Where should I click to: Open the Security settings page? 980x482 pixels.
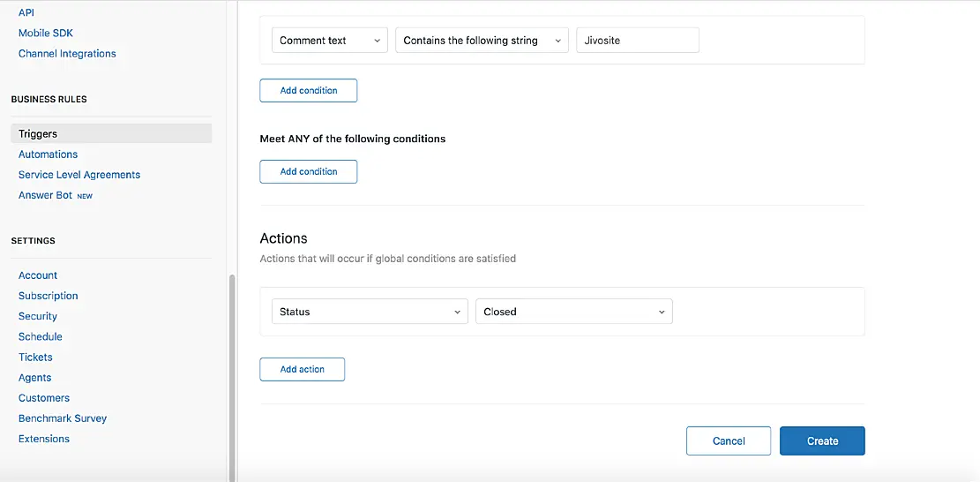pos(38,316)
